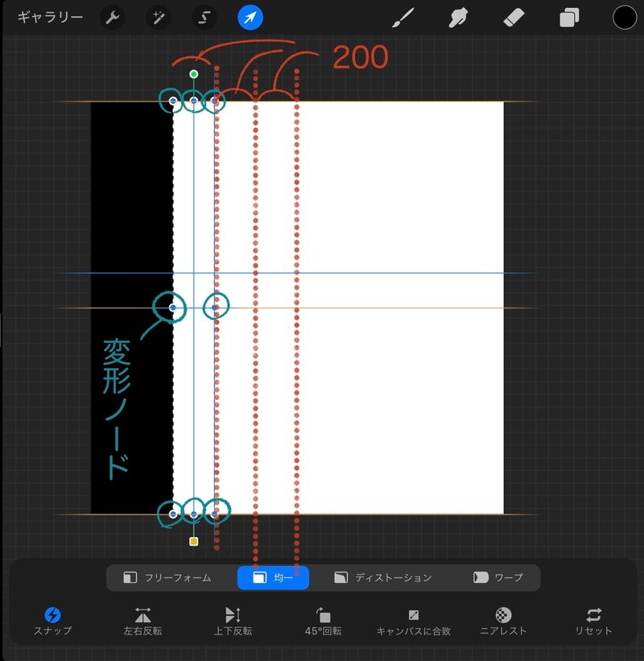Fit selection with キャンバスに合致
Image resolution: width=644 pixels, height=661 pixels.
414,621
